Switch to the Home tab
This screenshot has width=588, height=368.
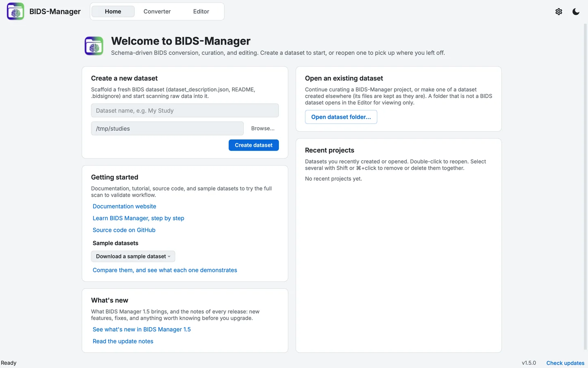click(113, 11)
